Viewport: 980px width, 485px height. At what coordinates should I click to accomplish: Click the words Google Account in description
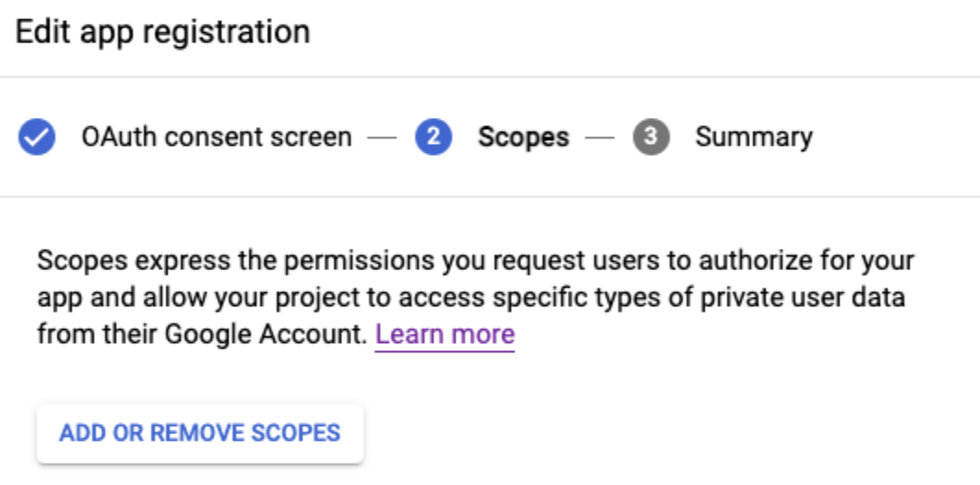point(265,335)
